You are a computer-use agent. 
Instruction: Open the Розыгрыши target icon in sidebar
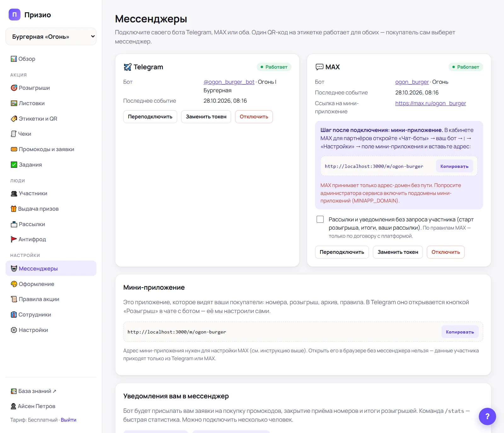(14, 88)
